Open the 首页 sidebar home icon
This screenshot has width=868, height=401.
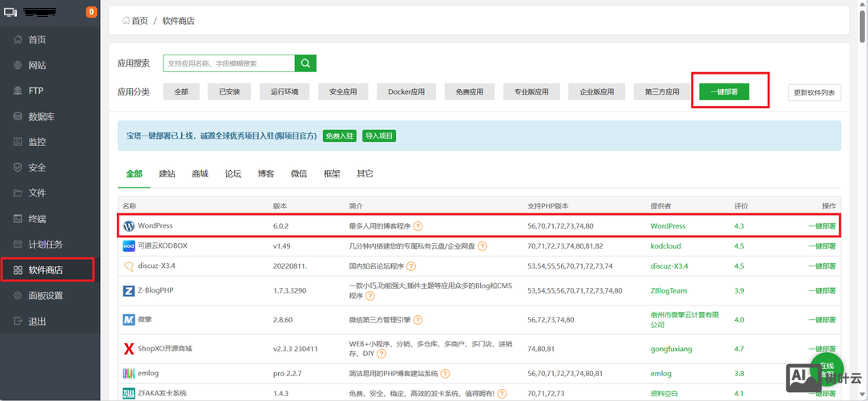pos(18,40)
